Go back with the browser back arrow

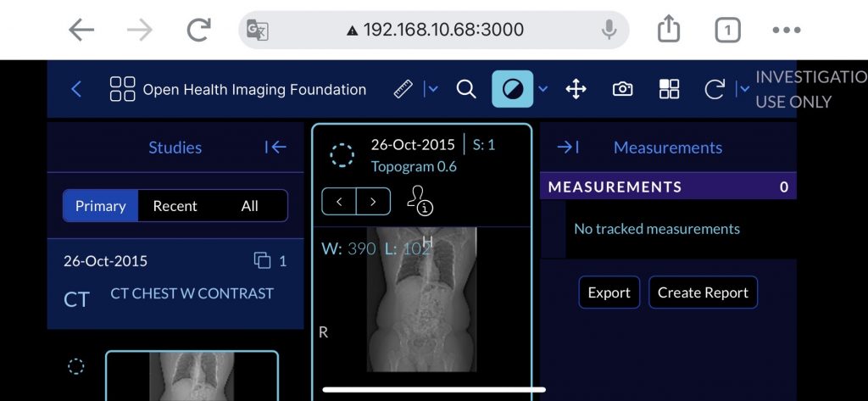coord(81,30)
